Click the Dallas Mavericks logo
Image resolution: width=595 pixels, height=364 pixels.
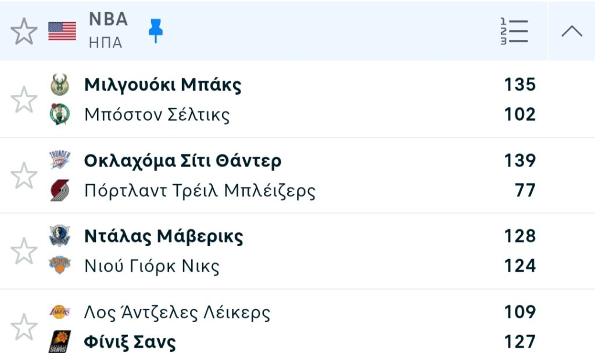[59, 236]
